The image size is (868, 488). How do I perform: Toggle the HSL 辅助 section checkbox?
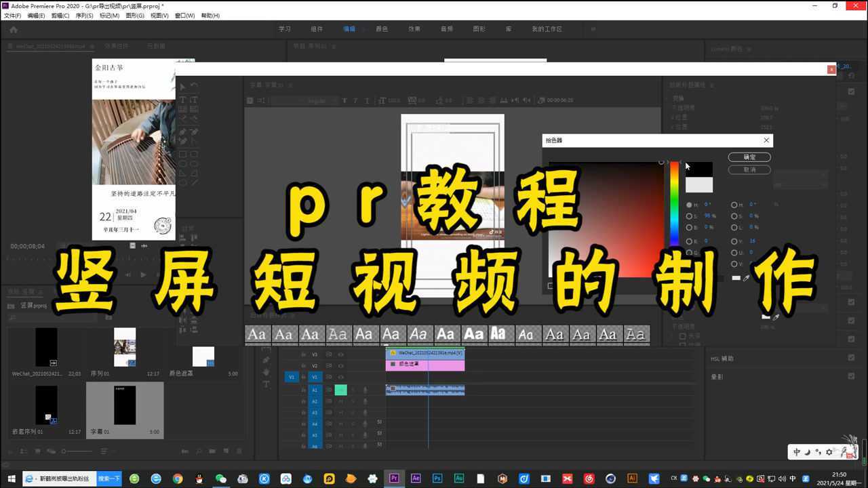pos(851,358)
